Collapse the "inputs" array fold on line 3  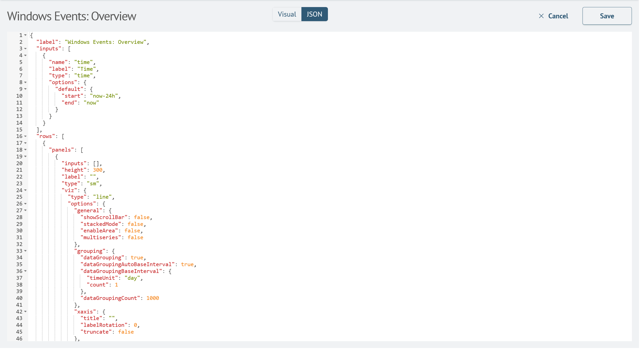tap(25, 49)
